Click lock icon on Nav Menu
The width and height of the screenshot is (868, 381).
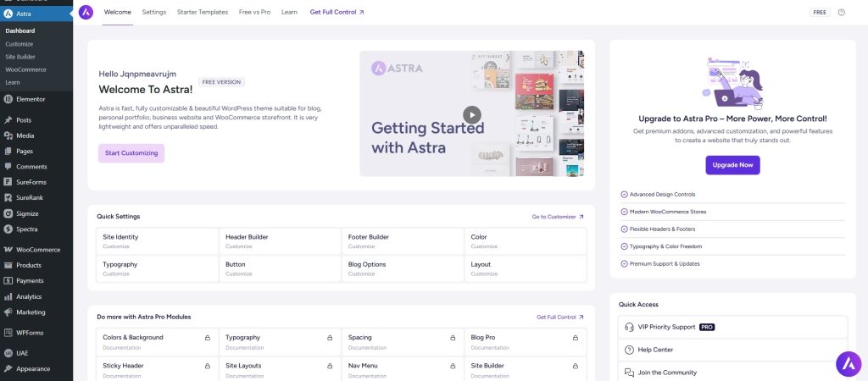[453, 366]
